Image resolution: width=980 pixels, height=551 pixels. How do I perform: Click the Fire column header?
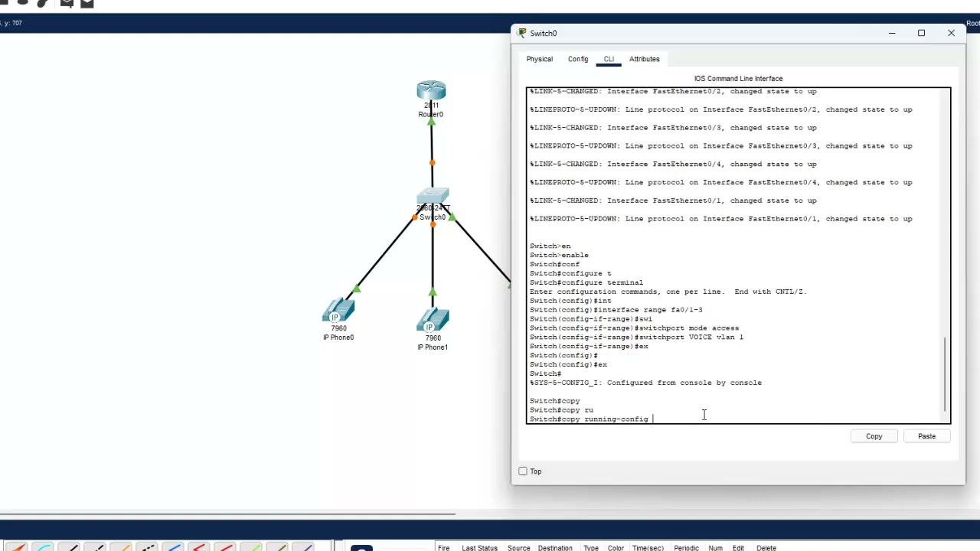pyautogui.click(x=443, y=548)
